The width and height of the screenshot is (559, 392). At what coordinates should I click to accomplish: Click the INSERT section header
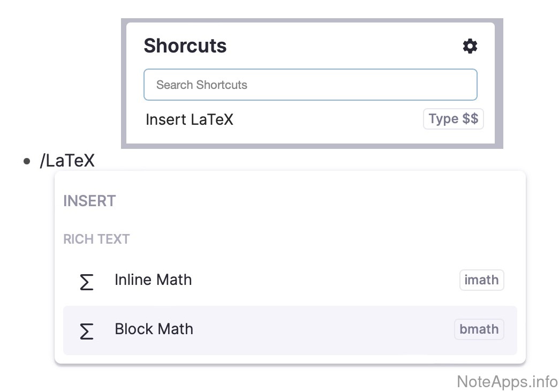click(89, 201)
